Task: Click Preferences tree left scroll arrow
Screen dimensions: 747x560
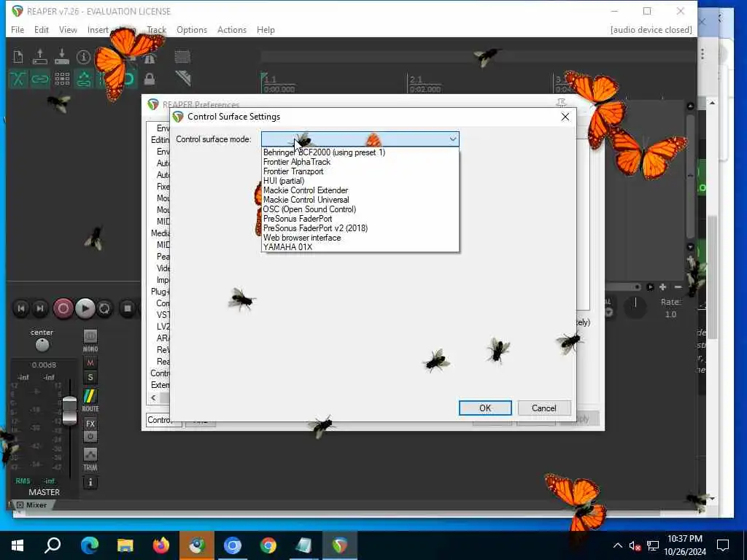Action: pos(153,397)
